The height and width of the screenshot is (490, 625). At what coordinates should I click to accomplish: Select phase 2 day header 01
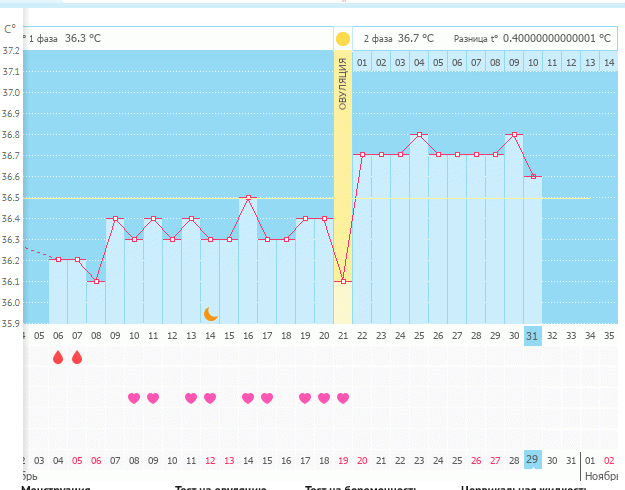[x=362, y=63]
